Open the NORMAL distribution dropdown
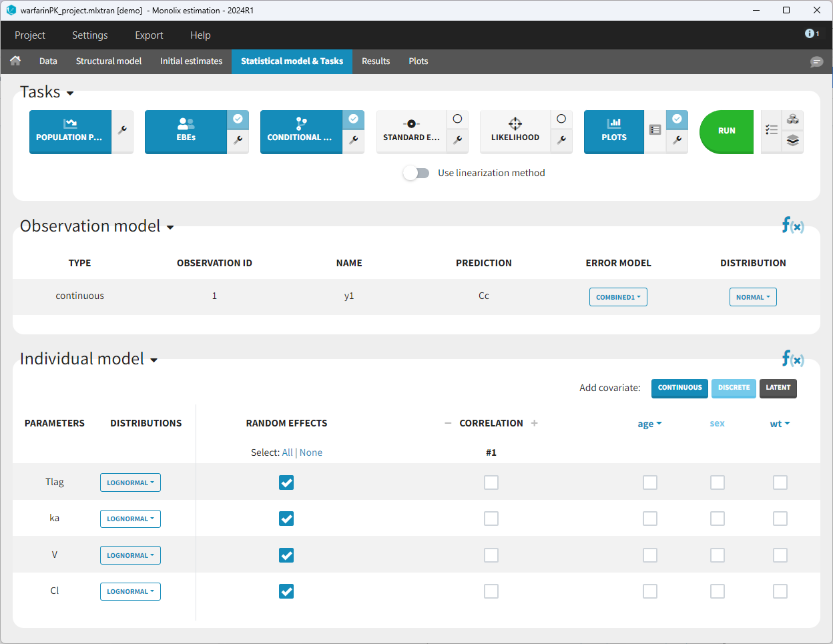 pos(753,297)
